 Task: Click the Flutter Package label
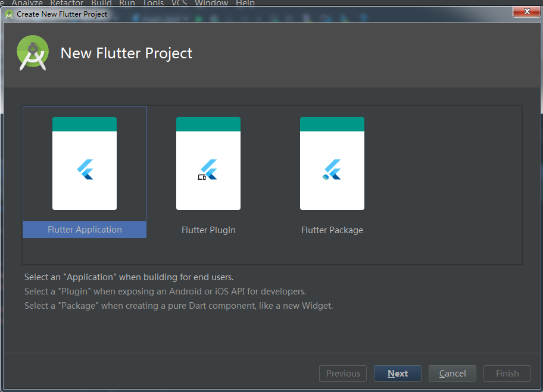tap(332, 230)
